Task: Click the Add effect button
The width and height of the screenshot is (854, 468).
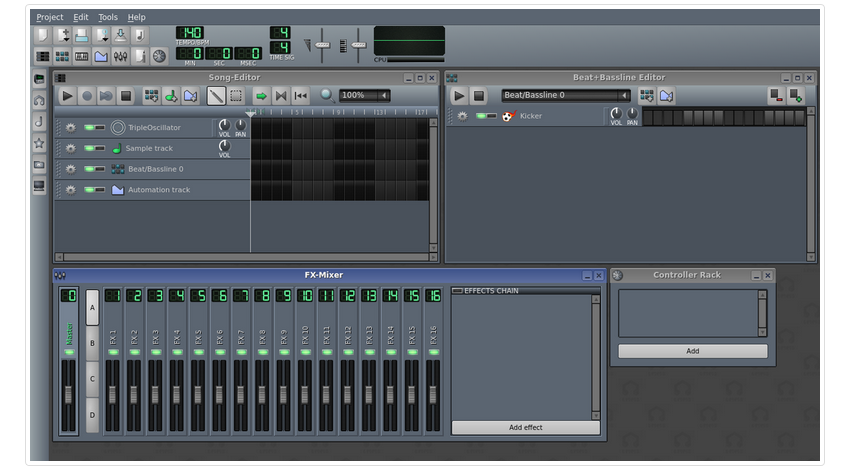Action: 526,428
